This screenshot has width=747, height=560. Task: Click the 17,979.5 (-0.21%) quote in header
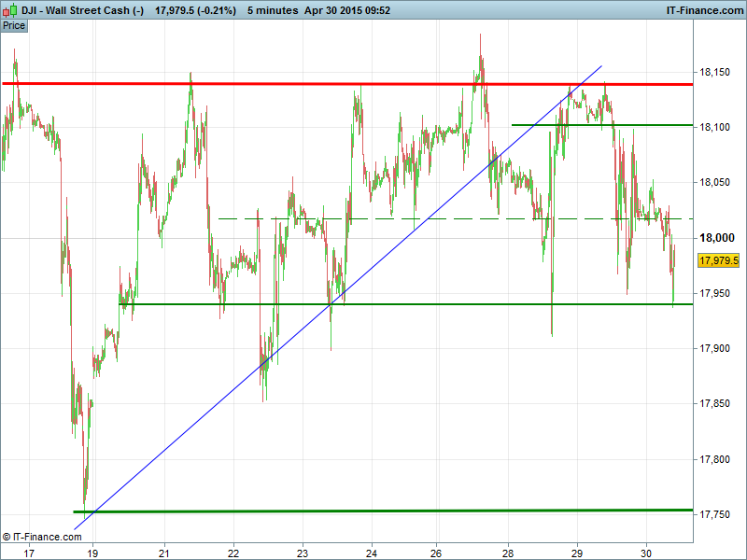[x=195, y=10]
